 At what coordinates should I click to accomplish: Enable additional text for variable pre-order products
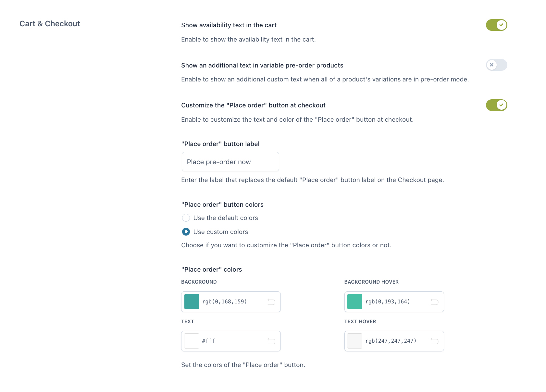tap(496, 65)
